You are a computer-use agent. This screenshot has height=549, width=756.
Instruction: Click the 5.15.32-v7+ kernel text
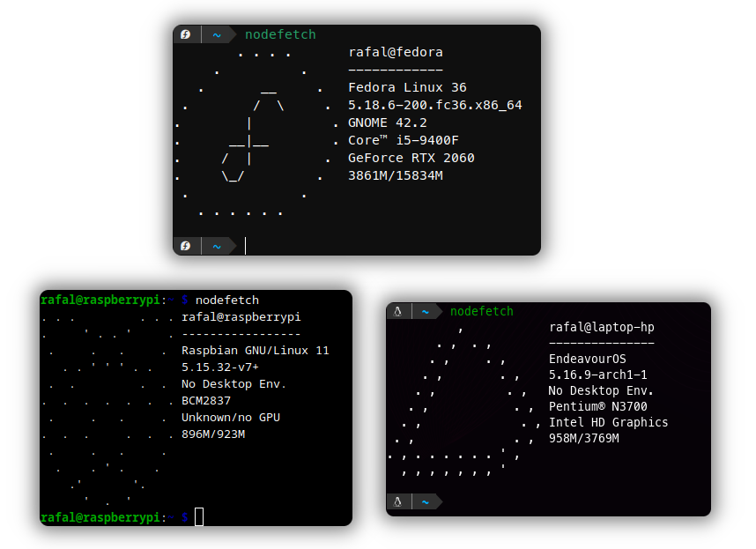(x=220, y=367)
